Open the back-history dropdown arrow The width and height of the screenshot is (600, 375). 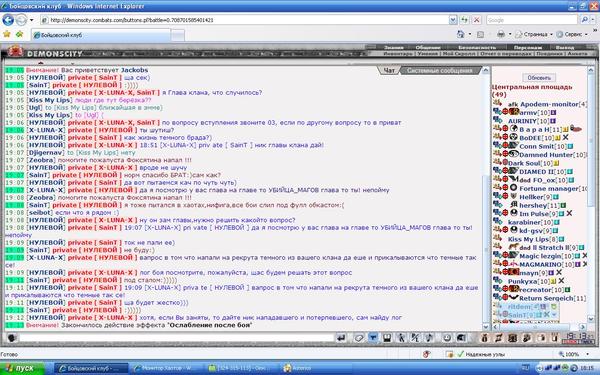31,20
